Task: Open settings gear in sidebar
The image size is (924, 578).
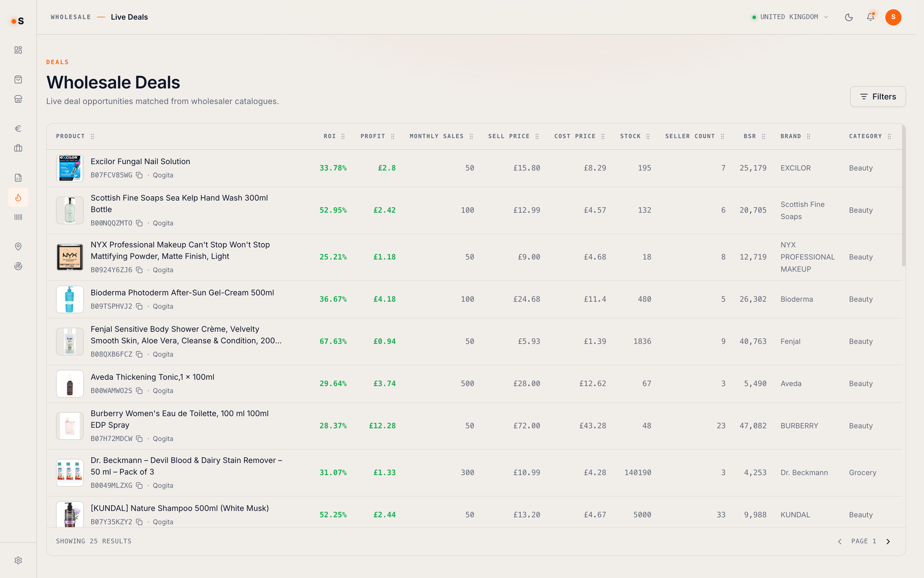Action: [x=18, y=560]
